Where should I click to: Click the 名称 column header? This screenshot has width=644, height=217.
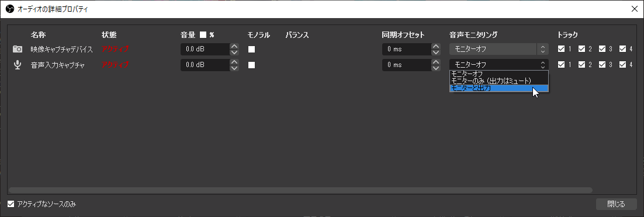click(38, 35)
